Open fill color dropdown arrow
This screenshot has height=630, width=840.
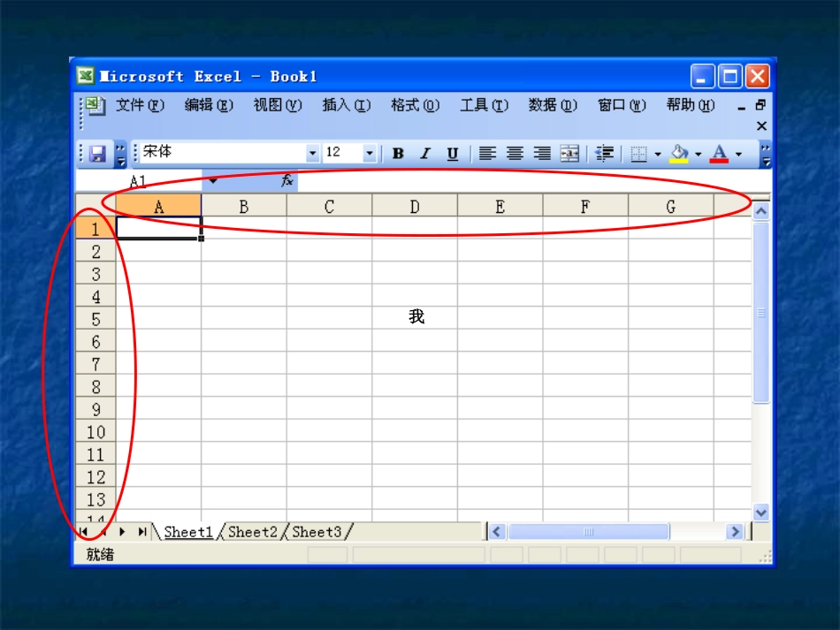[x=698, y=154]
